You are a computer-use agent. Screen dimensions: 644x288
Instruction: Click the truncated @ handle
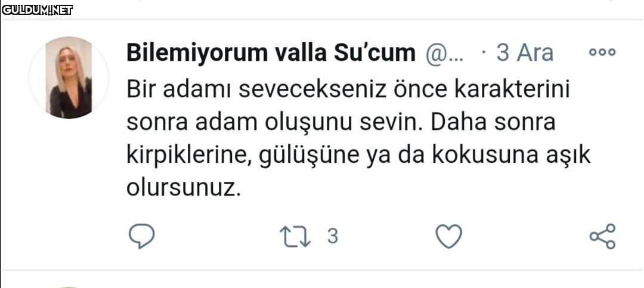click(x=445, y=54)
